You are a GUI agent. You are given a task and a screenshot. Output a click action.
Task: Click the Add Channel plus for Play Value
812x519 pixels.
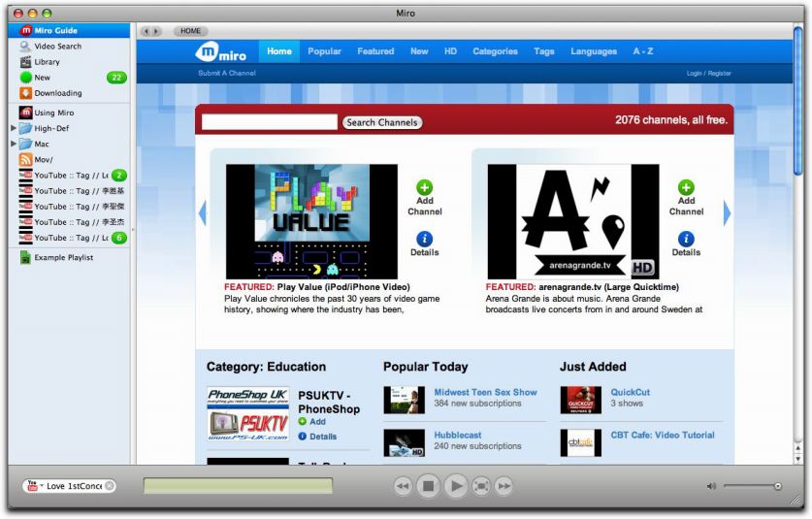point(424,187)
